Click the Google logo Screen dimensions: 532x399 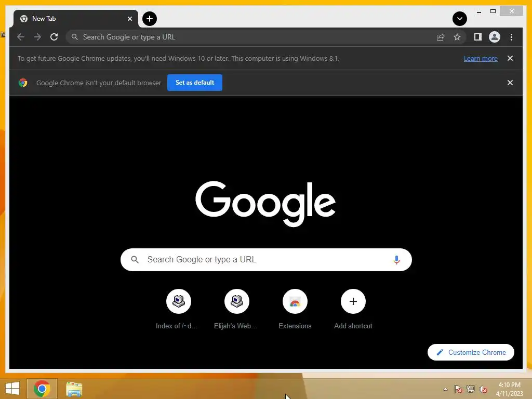265,204
